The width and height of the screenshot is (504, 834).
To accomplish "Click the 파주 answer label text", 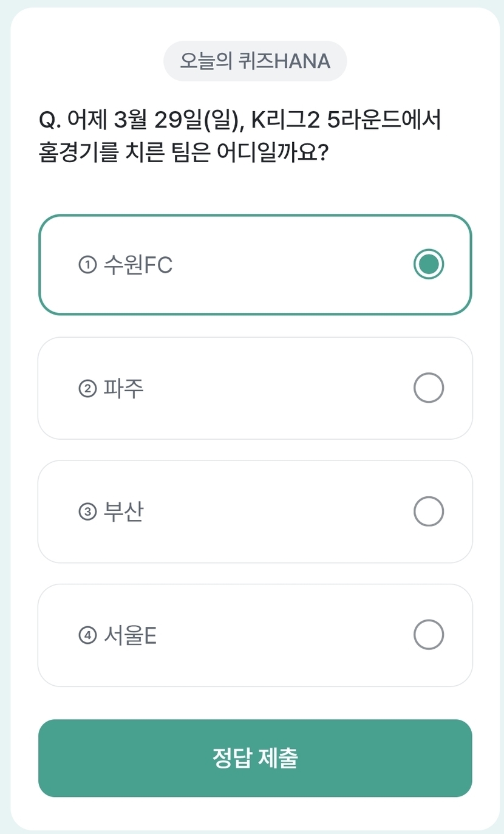I will (124, 388).
